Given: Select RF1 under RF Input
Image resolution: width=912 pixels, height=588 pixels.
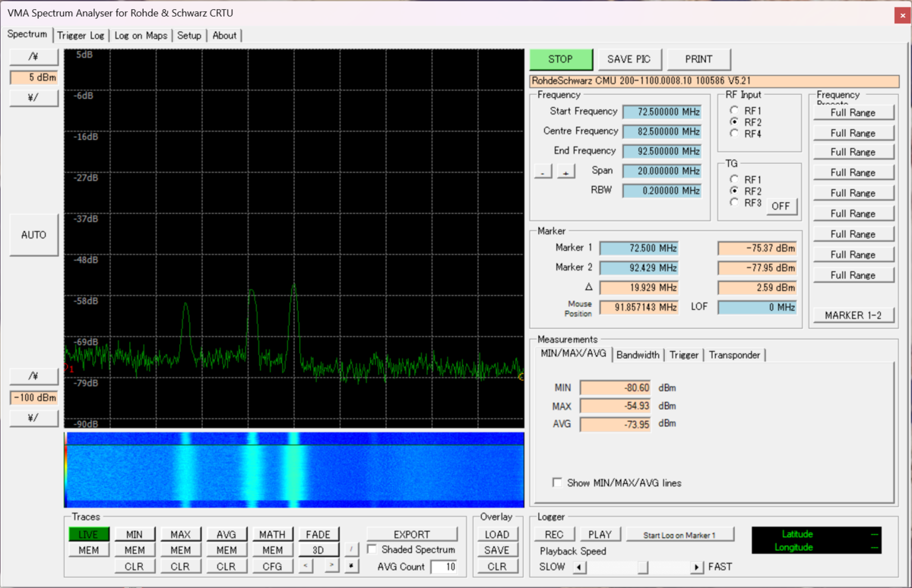Looking at the screenshot, I should tap(735, 110).
